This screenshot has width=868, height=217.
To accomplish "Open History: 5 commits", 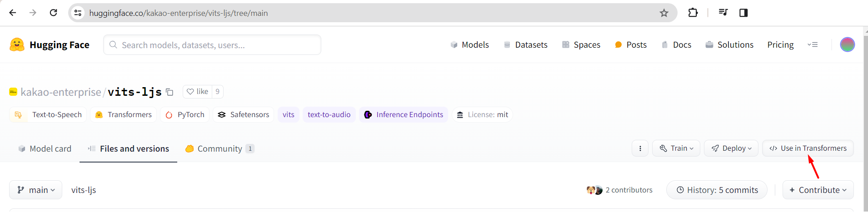I will tap(717, 190).
